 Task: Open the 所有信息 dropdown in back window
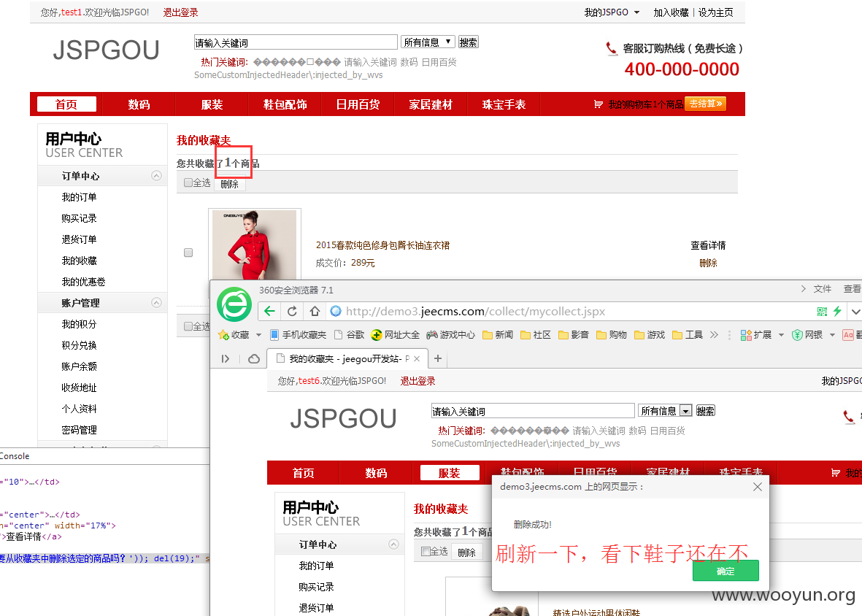click(x=428, y=42)
